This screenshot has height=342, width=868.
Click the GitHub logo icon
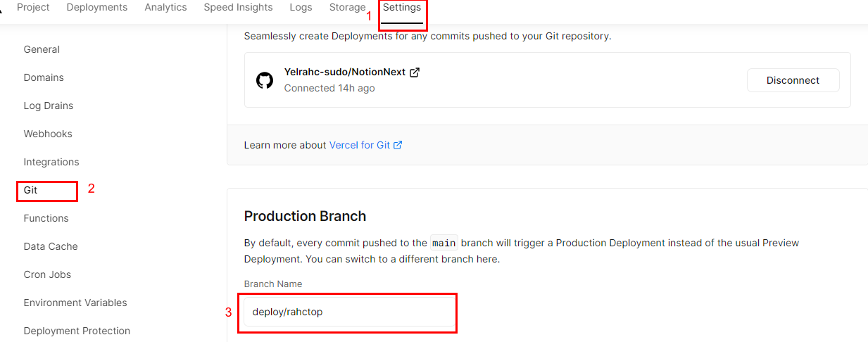point(265,80)
